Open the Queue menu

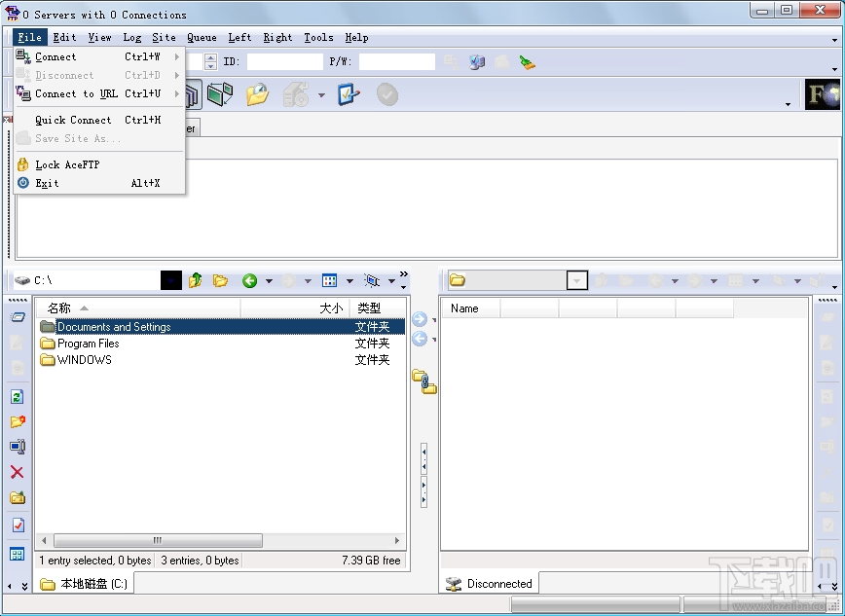pos(202,37)
